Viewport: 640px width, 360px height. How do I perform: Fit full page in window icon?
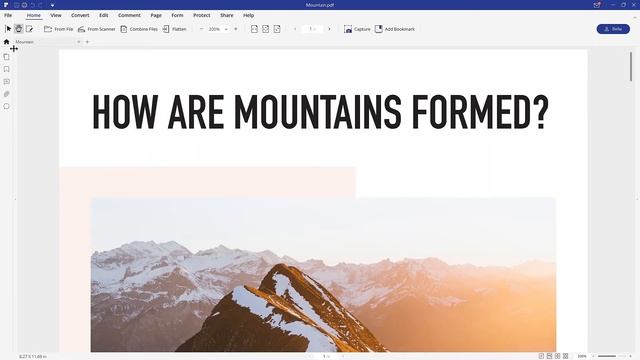[x=266, y=29]
